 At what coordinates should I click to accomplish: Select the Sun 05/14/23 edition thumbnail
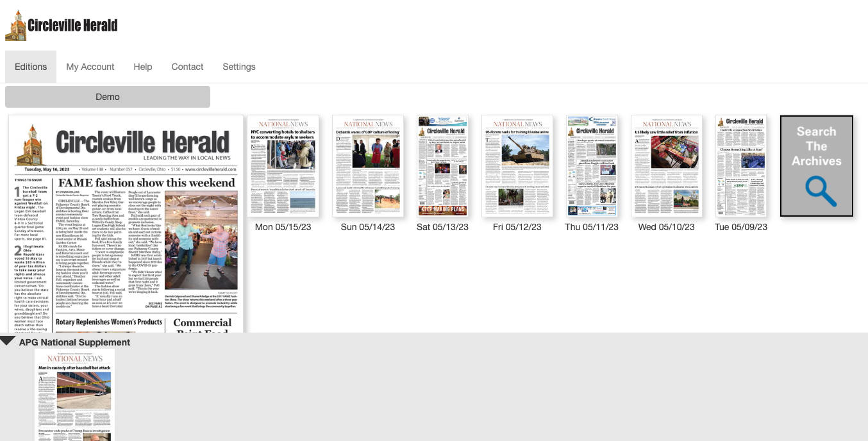pos(367,166)
